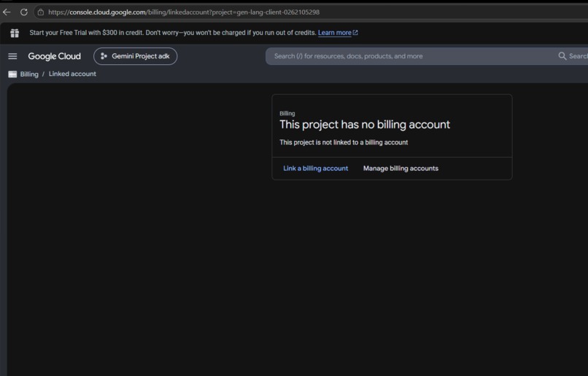
Task: Open the hamburger navigation menu
Action: [12, 56]
